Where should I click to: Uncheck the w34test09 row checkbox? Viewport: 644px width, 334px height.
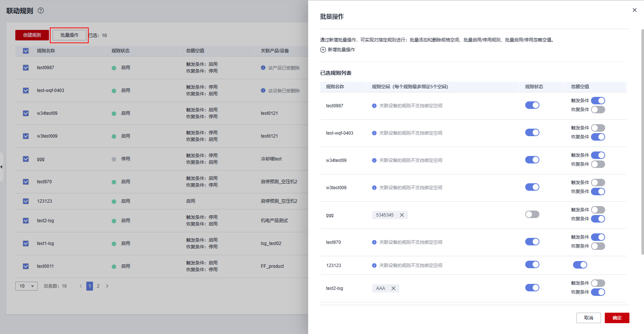coord(26,113)
